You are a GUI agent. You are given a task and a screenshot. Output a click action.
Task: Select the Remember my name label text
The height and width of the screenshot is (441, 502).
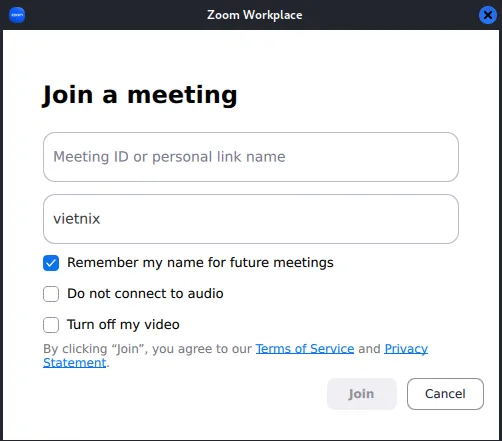click(x=200, y=263)
